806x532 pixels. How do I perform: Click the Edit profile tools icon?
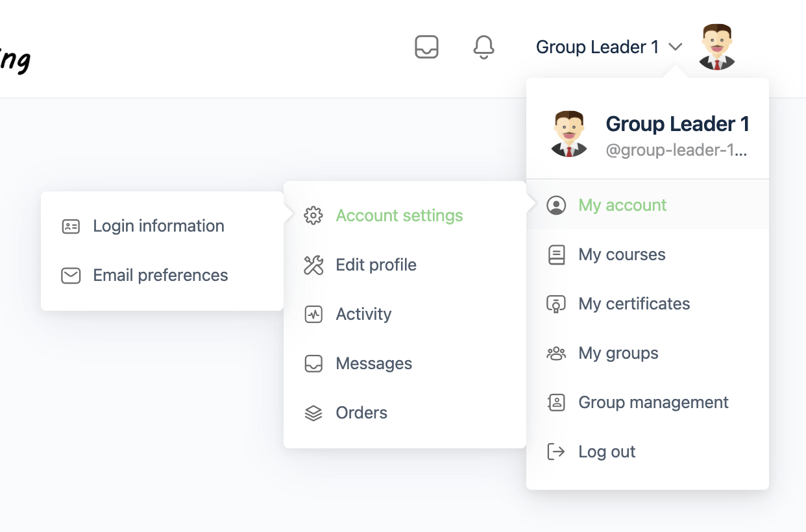coord(313,265)
